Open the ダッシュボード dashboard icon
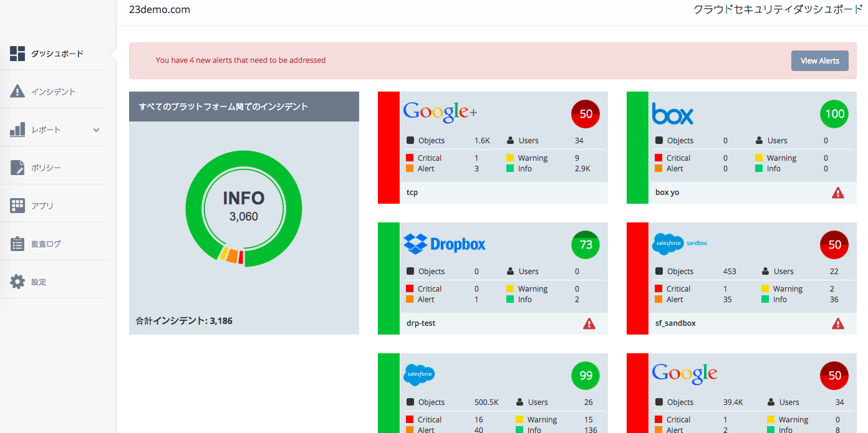Image resolution: width=868 pixels, height=433 pixels. (17, 54)
